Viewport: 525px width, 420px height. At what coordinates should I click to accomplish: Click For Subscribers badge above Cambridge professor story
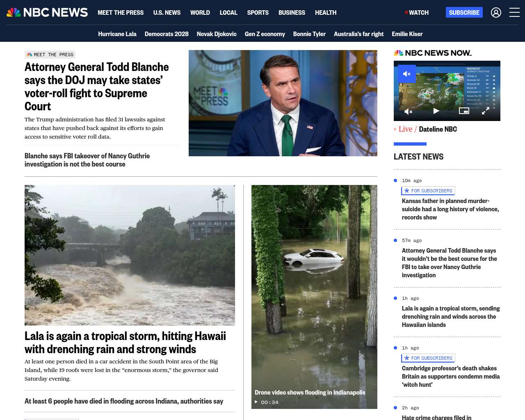pos(428,358)
